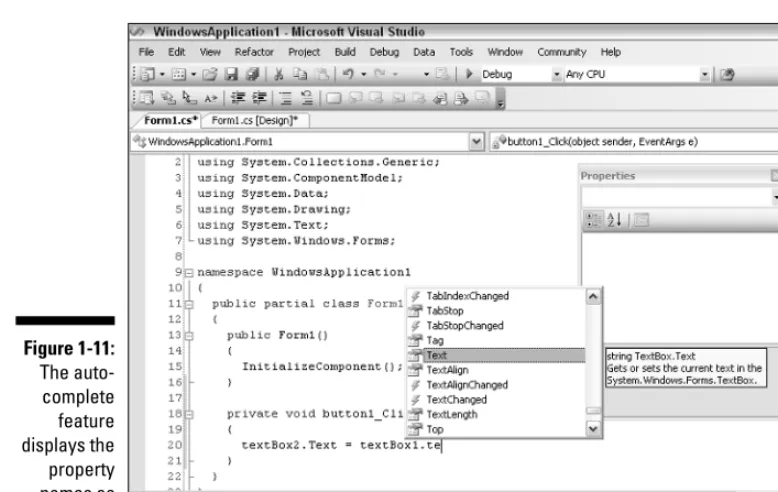Open the Any CPU platform dropdown
The height and width of the screenshot is (492, 778).
pos(705,74)
